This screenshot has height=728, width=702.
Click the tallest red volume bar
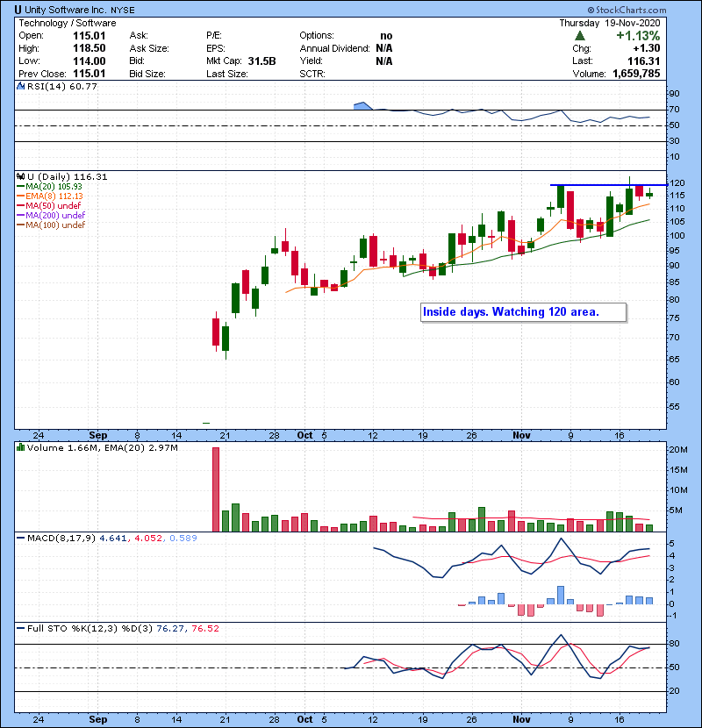(x=216, y=489)
